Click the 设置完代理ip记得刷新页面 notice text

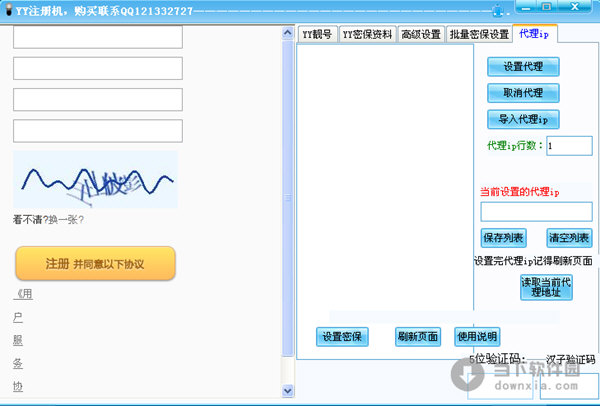533,261
